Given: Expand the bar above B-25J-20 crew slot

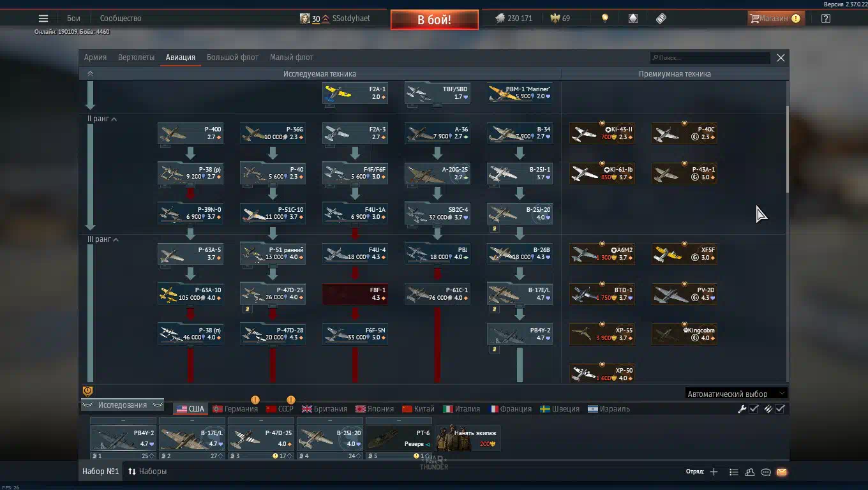Looking at the screenshot, I should (330, 421).
